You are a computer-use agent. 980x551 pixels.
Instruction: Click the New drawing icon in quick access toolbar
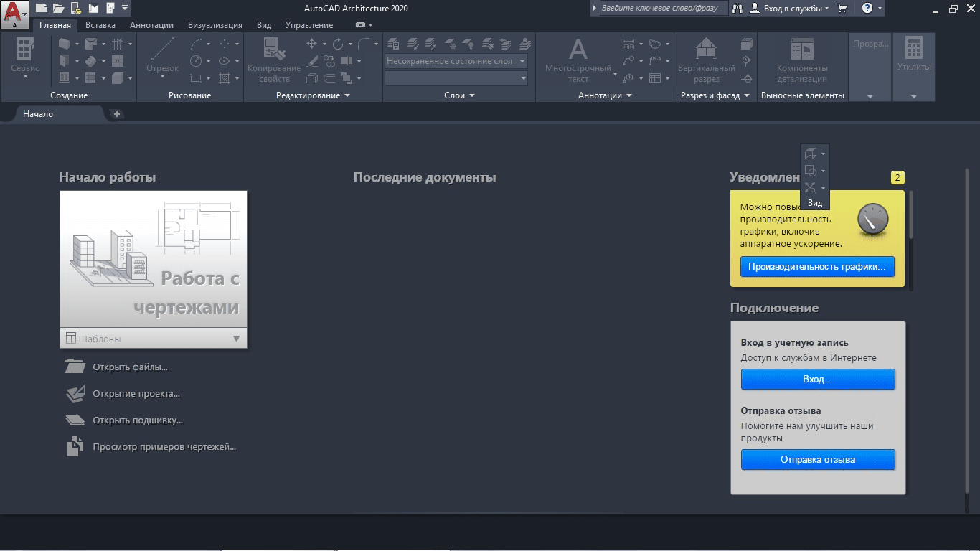[x=42, y=8]
